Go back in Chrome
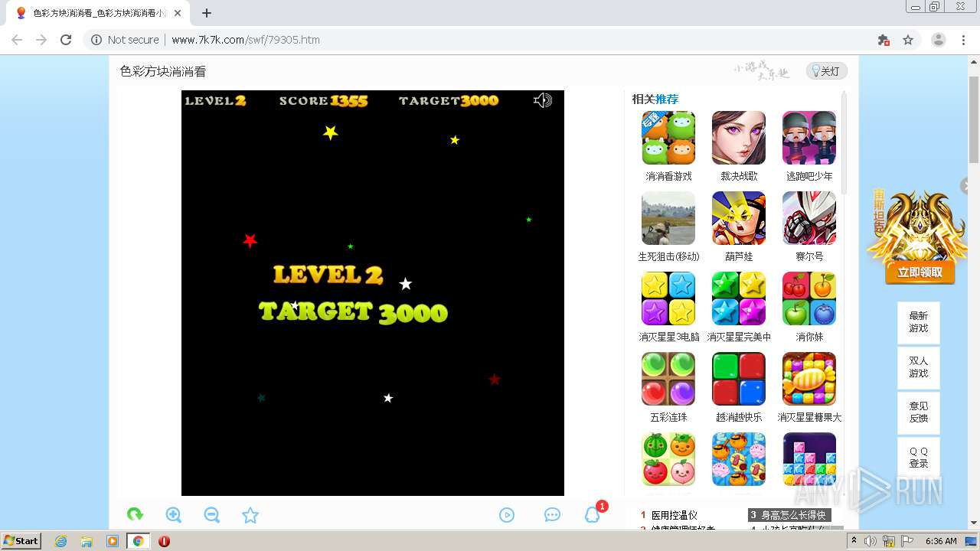 point(17,40)
